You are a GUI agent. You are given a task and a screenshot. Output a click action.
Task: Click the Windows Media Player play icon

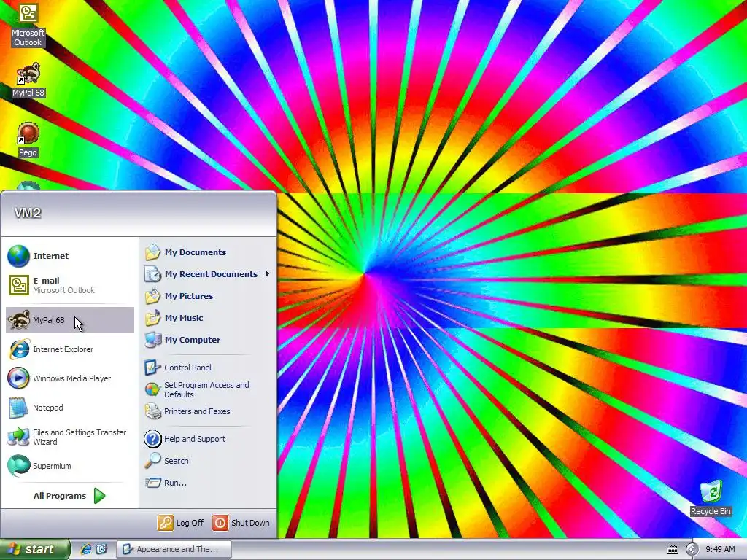pos(18,378)
